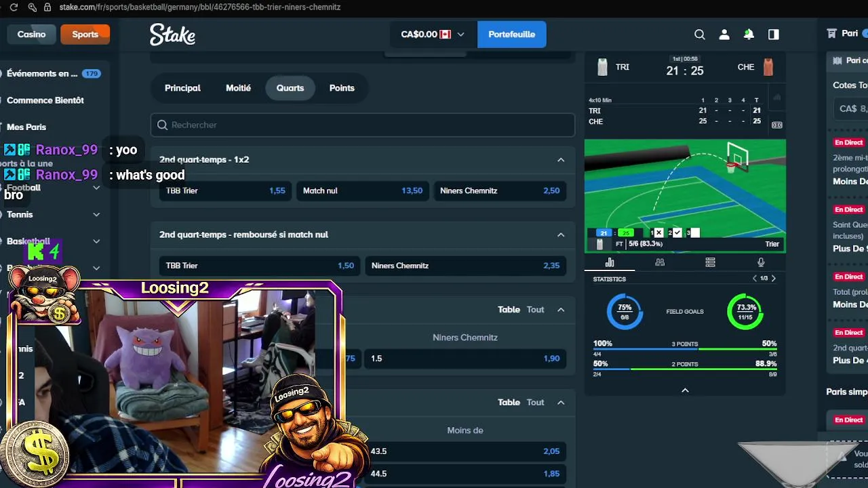Select Tout view above Niners Chemnitz column
Screen dimensions: 868x488
[x=536, y=310]
